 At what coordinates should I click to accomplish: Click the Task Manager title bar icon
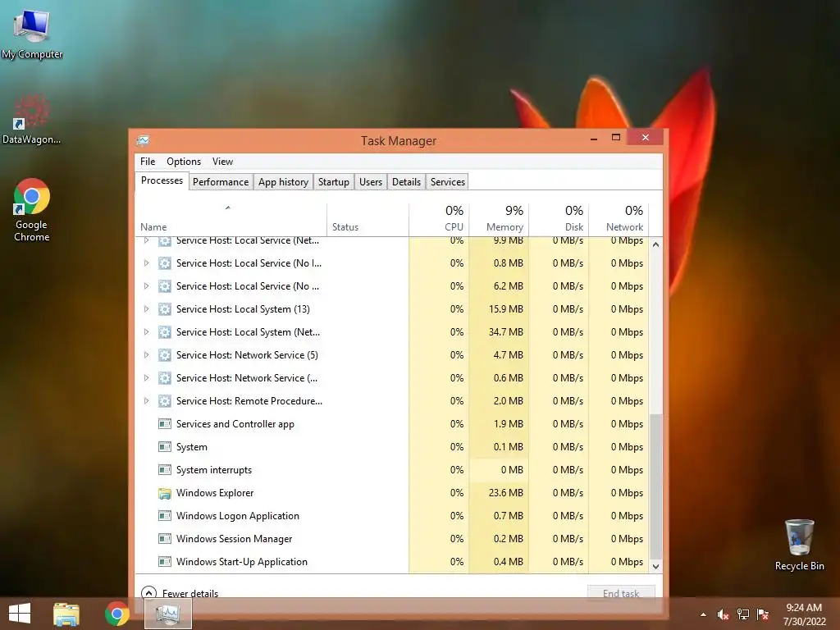tap(143, 140)
